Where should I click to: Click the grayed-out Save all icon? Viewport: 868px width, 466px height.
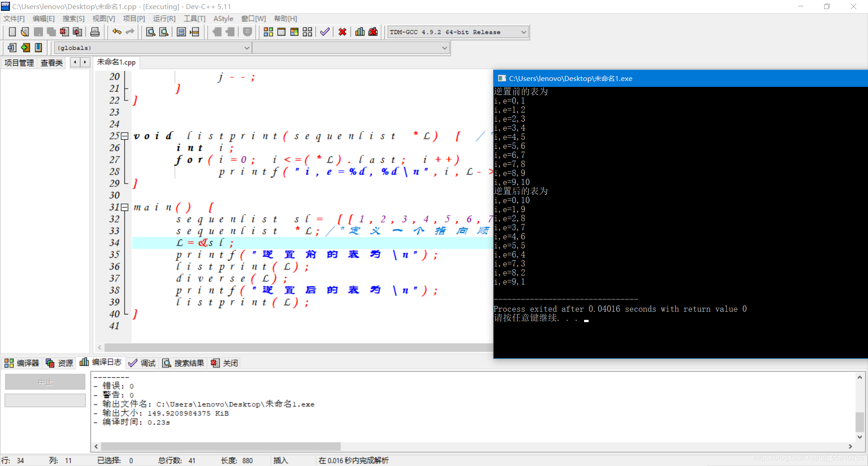(x=51, y=32)
